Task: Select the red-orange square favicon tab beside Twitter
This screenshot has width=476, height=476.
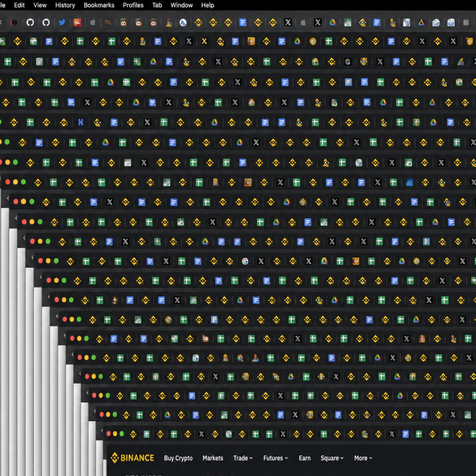Action: tap(78, 22)
